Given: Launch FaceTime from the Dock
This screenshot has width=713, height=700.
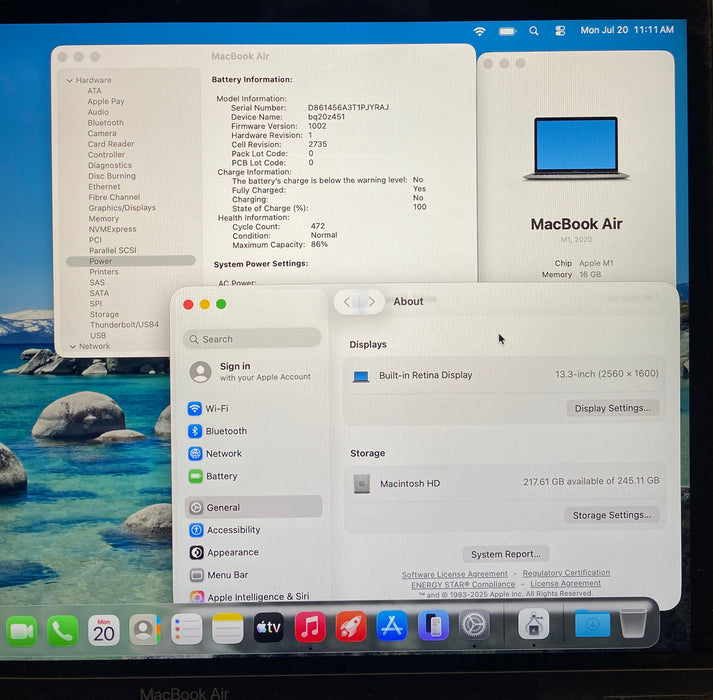Looking at the screenshot, I should 21,630.
